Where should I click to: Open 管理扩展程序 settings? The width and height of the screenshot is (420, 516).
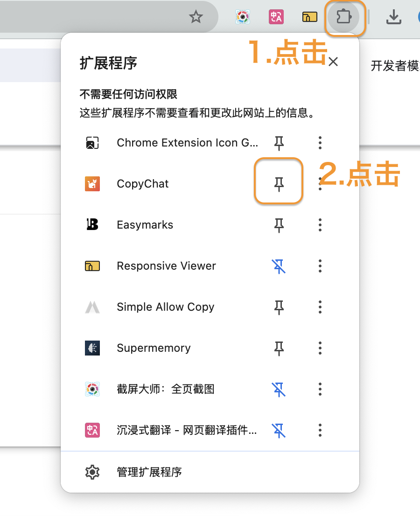pos(149,472)
